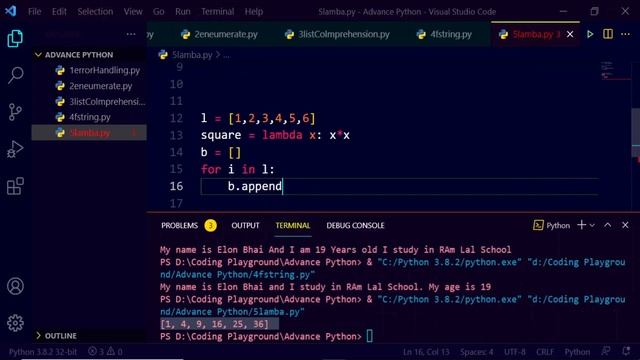Open the Run and Debug view icon
The width and height of the screenshot is (640, 360).
[x=15, y=149]
